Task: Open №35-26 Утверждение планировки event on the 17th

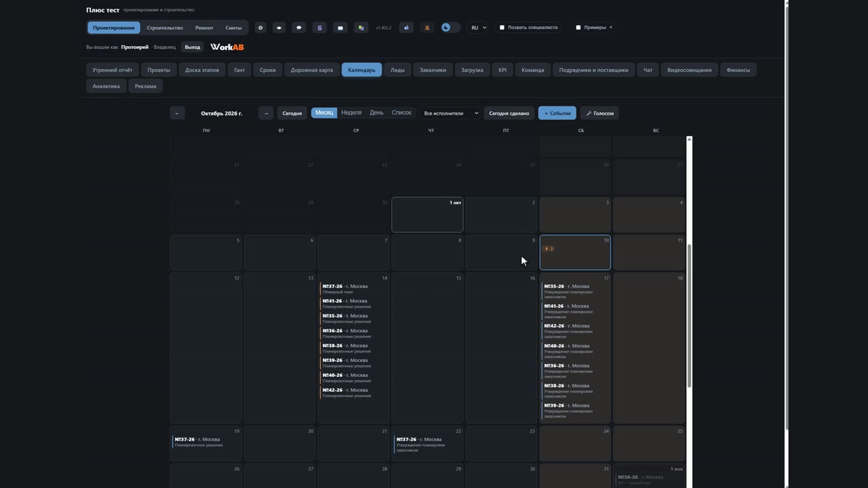Action: click(x=575, y=291)
